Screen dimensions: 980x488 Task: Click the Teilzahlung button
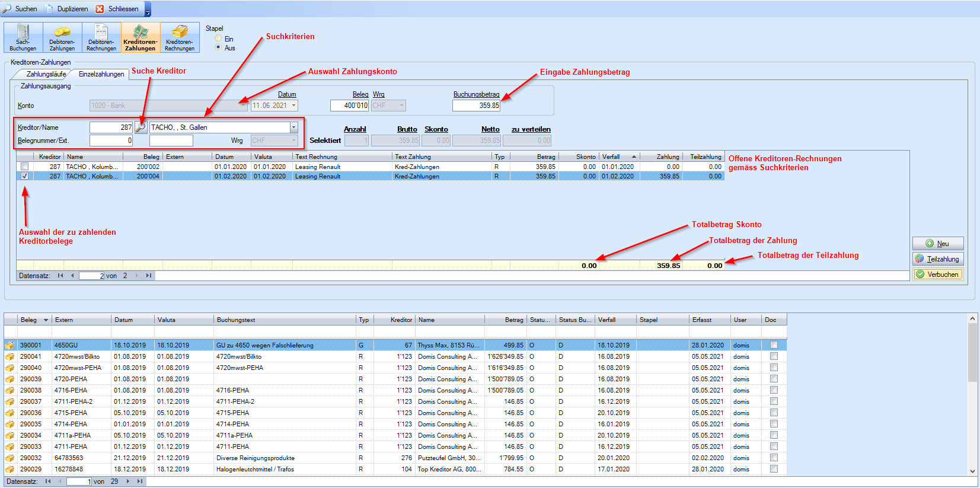[x=937, y=259]
